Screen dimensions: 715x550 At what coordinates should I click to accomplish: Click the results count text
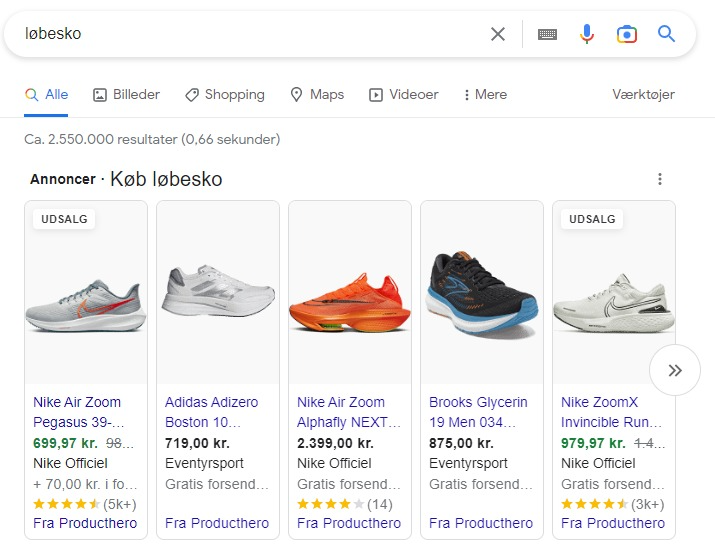pos(152,139)
